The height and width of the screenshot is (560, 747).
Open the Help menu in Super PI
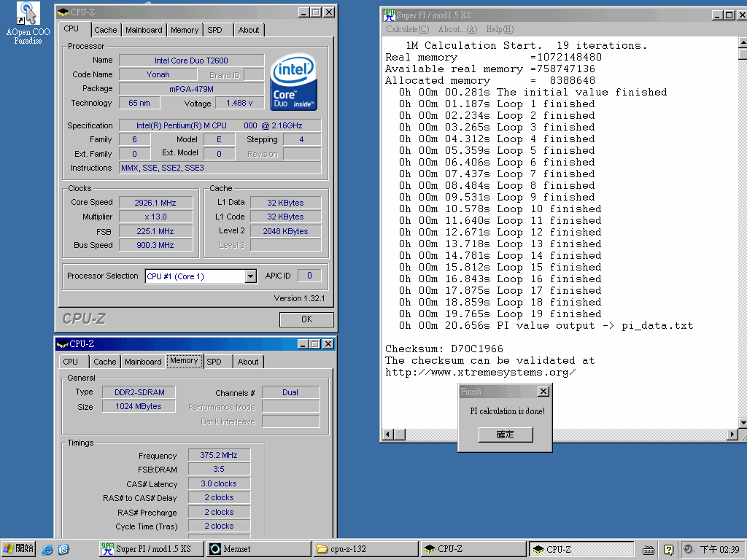500,29
